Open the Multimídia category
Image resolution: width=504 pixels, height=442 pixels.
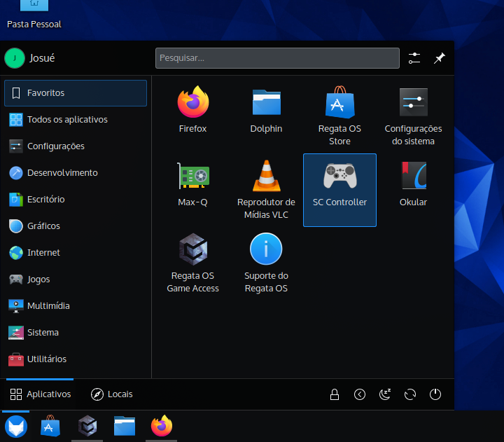pos(76,306)
